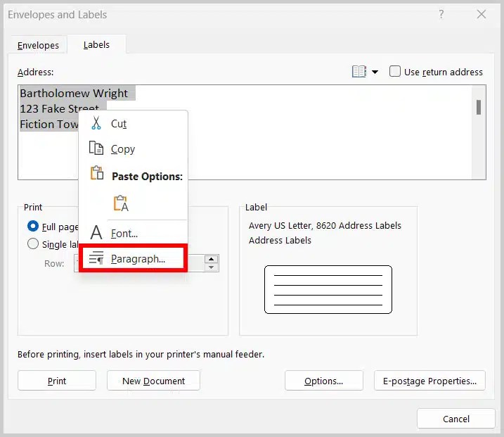Click the label preview thumbnail
Viewport: 504px width, 437px height.
pos(328,289)
